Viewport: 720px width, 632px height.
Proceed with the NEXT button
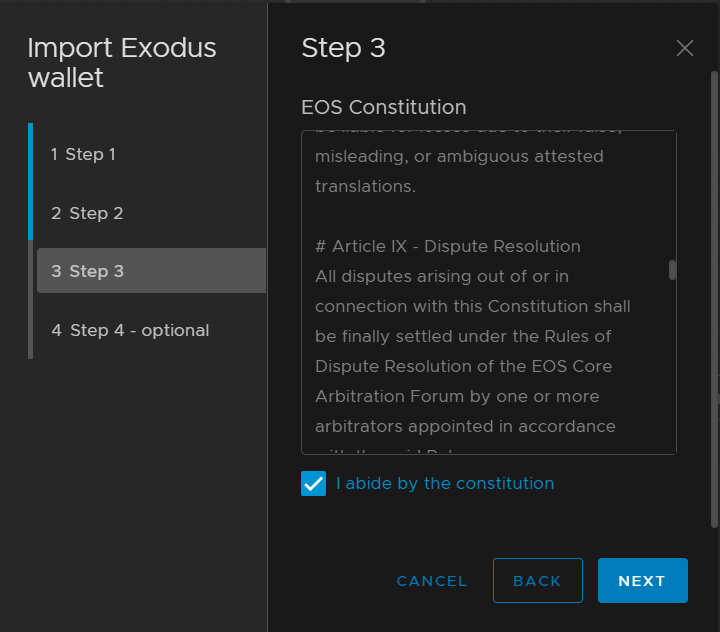(x=642, y=581)
